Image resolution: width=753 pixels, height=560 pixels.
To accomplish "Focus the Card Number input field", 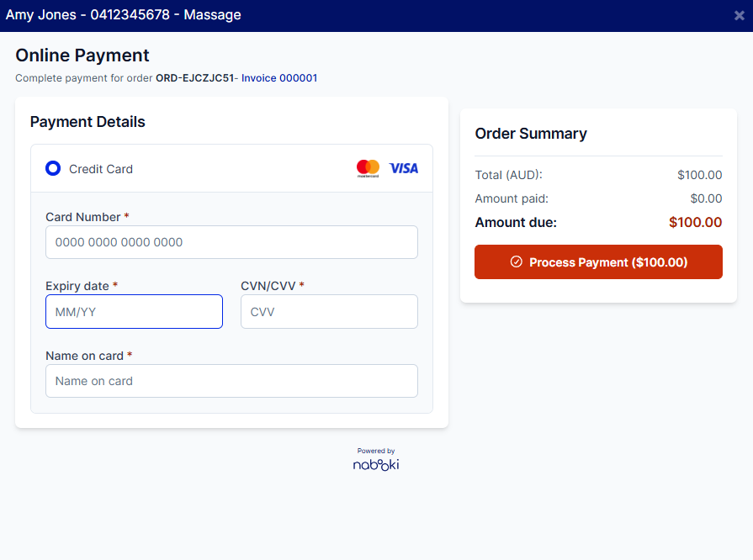I will (231, 242).
